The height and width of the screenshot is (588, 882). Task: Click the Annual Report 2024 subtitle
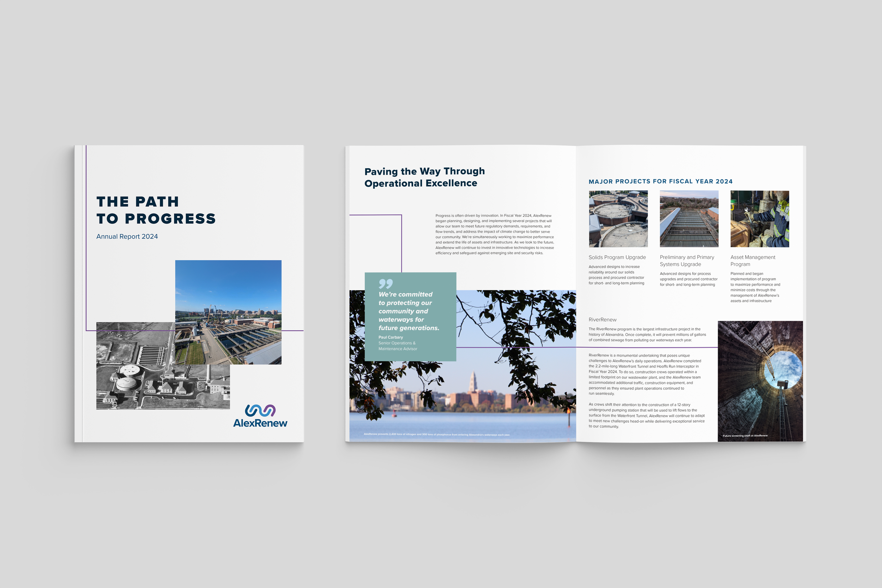pyautogui.click(x=127, y=237)
